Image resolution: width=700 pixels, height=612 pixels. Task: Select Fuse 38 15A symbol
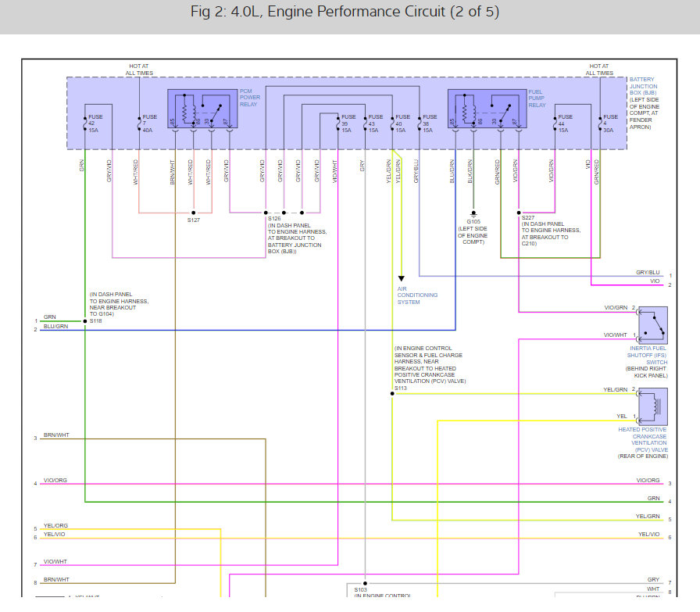click(420, 123)
